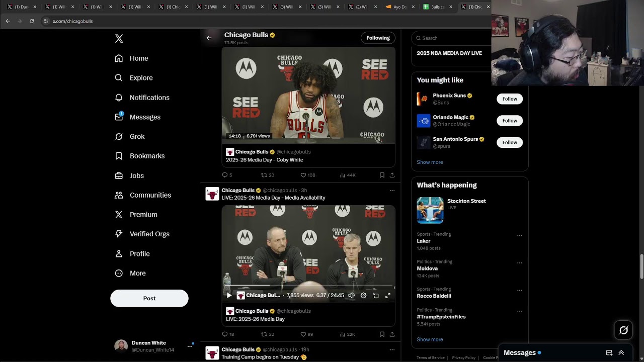Click the Post button

pyautogui.click(x=149, y=298)
